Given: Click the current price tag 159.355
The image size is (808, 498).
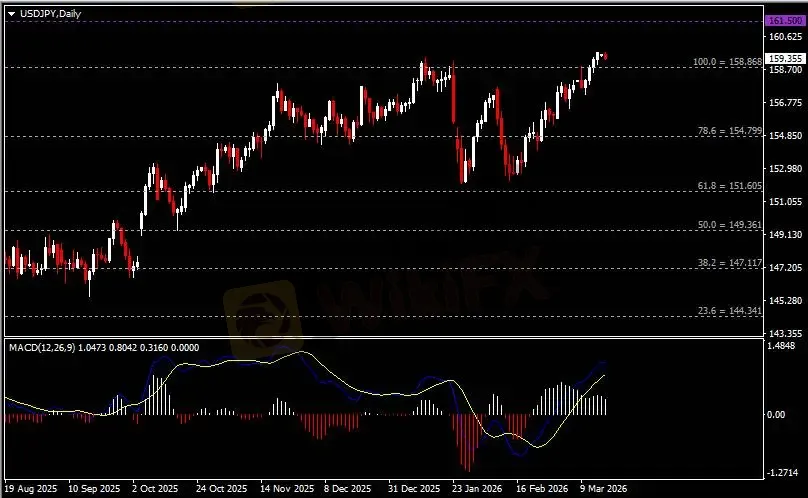Looking at the screenshot, I should click(785, 59).
